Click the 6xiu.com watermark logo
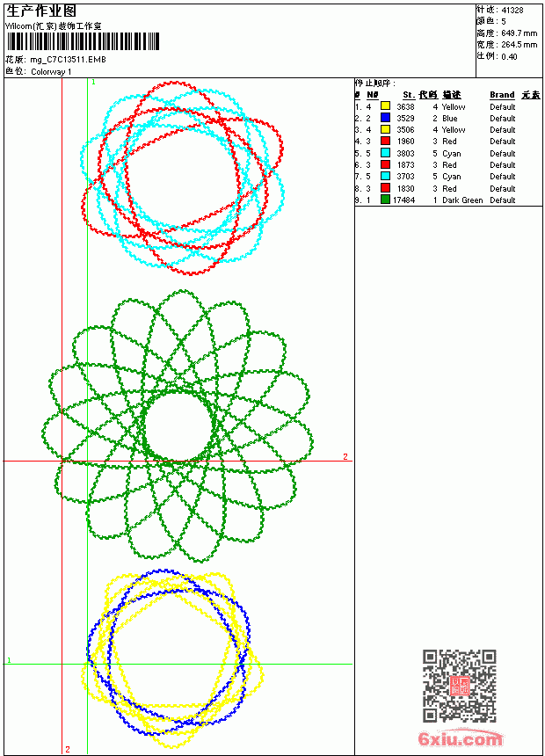This screenshot has height=756, width=545. pos(460,738)
